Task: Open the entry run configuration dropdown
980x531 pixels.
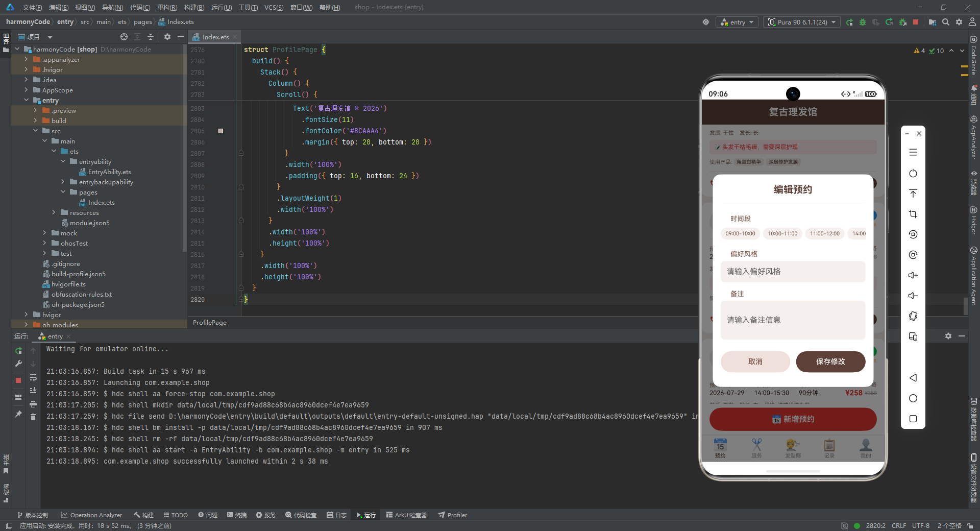Action: coord(738,22)
